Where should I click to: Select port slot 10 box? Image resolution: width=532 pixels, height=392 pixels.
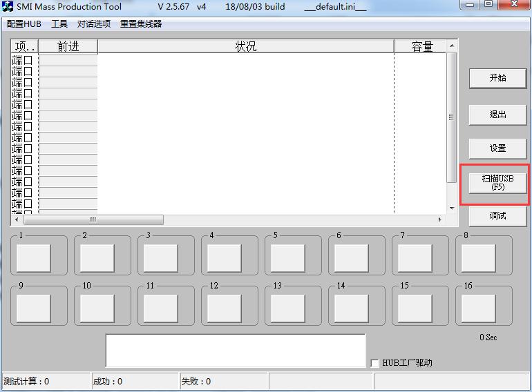coord(97,308)
